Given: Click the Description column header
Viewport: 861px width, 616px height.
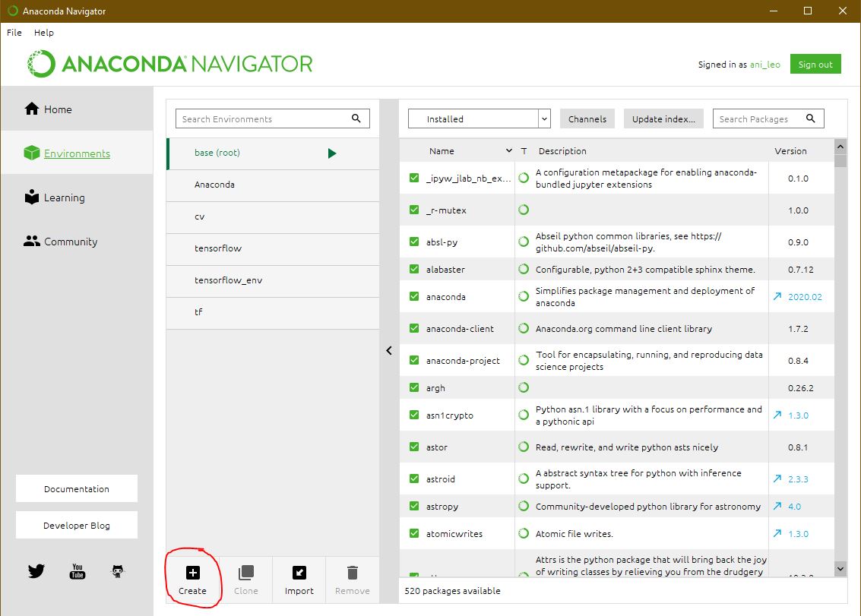Looking at the screenshot, I should point(562,151).
